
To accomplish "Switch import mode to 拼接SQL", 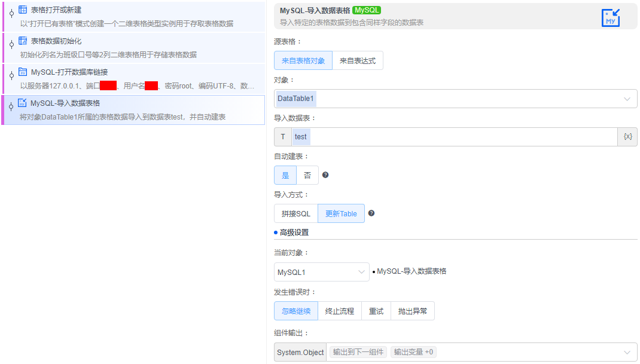I will coord(295,213).
